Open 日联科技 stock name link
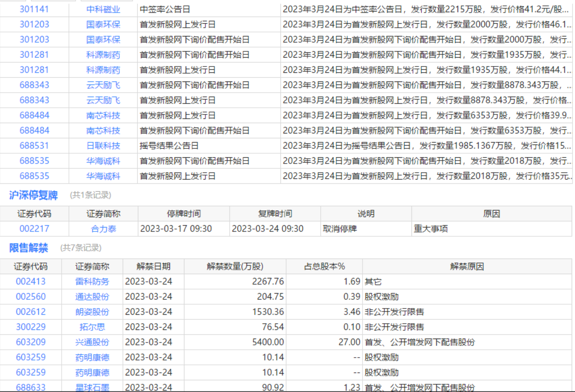 [103, 146]
